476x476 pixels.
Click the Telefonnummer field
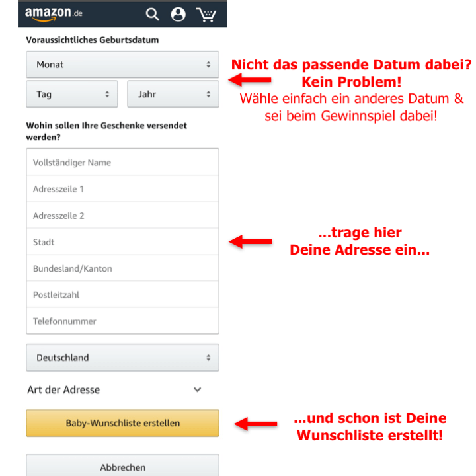tap(123, 321)
